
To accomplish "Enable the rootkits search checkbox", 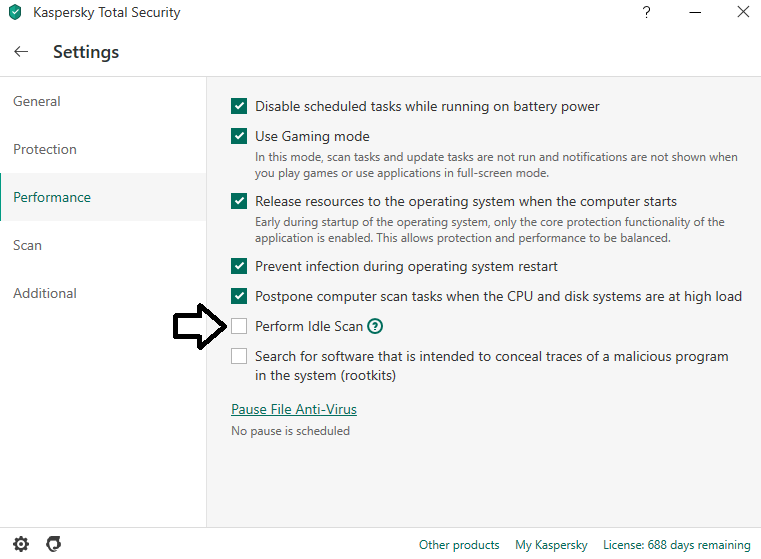I will (x=239, y=356).
